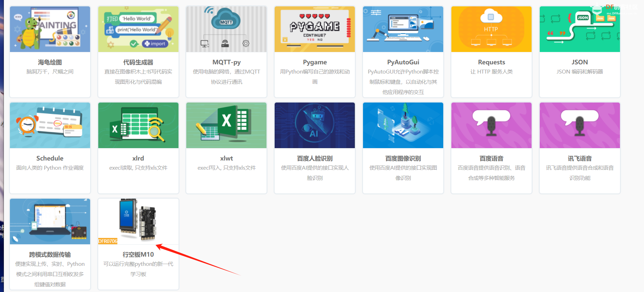Click the Requests HTTP cloud image
Screen dimensions: 644x292
coord(491,29)
